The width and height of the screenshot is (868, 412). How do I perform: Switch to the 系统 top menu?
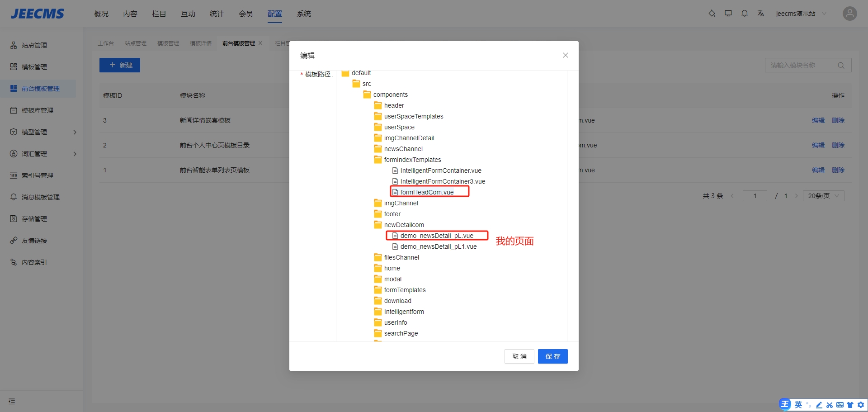click(x=304, y=14)
